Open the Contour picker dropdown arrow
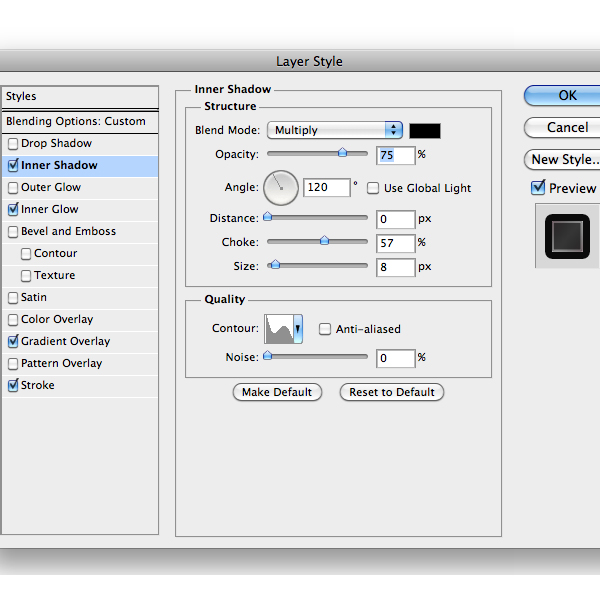This screenshot has height=600, width=600. pos(298,329)
